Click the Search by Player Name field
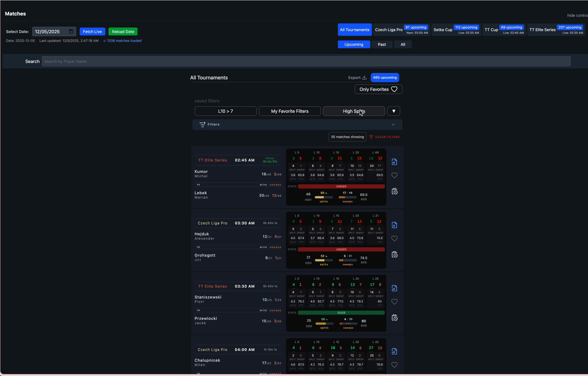 pyautogui.click(x=306, y=61)
